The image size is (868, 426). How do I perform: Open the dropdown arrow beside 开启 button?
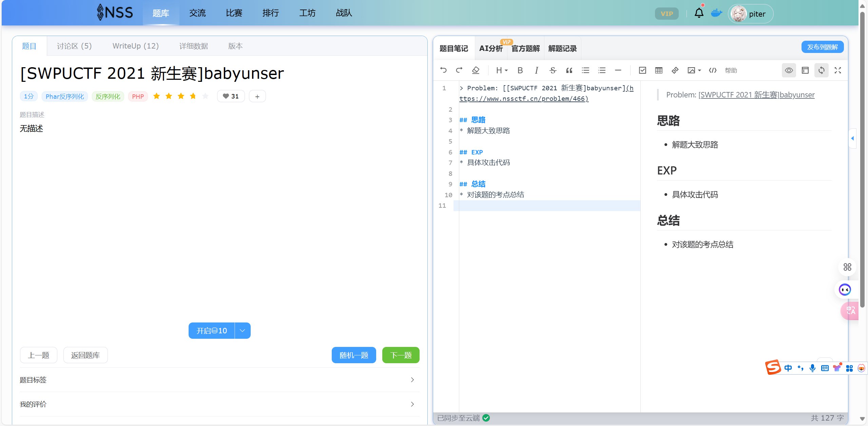[x=242, y=331]
